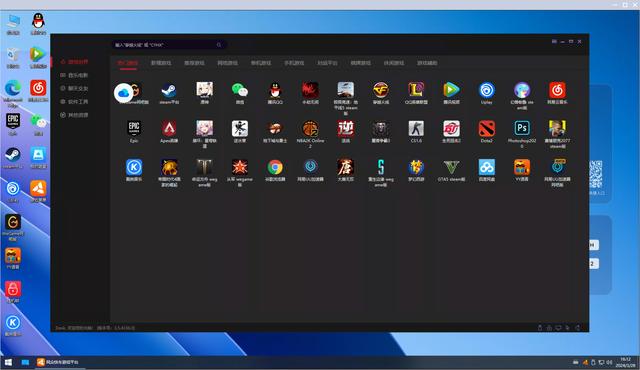Launch Forza Horizon 5 steam icon
Screen dimensions: 640x370
click(x=346, y=90)
